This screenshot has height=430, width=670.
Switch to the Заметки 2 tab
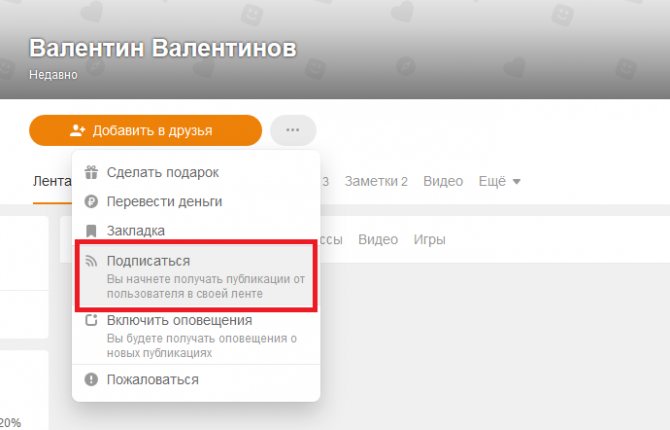pyautogui.click(x=376, y=181)
